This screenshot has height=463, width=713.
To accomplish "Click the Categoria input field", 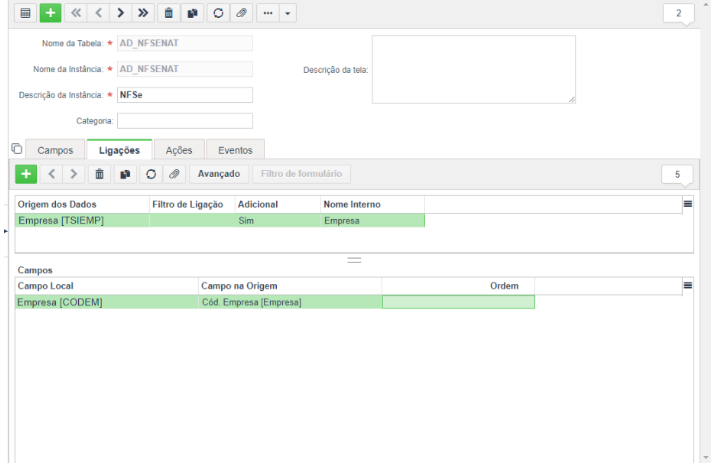I will pos(185,121).
